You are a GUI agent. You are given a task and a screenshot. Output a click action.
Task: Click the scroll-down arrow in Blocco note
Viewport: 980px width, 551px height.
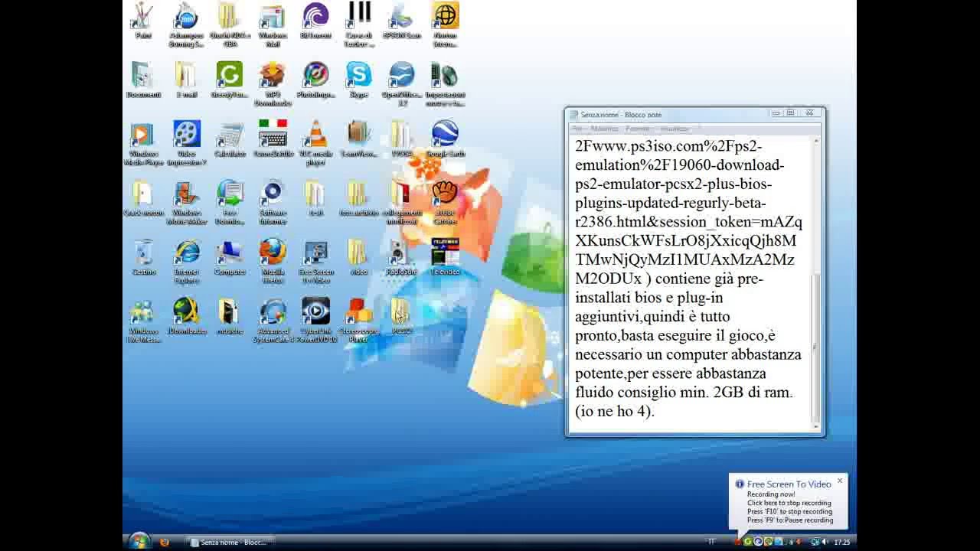click(x=816, y=426)
